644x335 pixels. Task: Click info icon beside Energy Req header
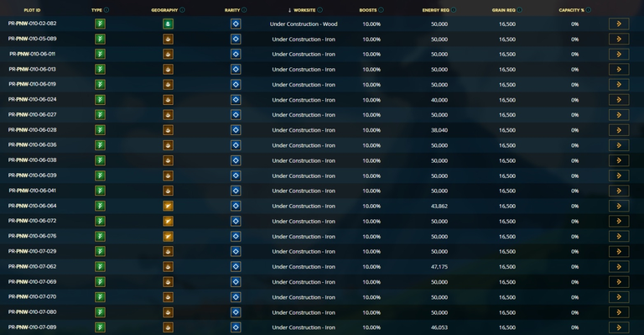click(454, 10)
